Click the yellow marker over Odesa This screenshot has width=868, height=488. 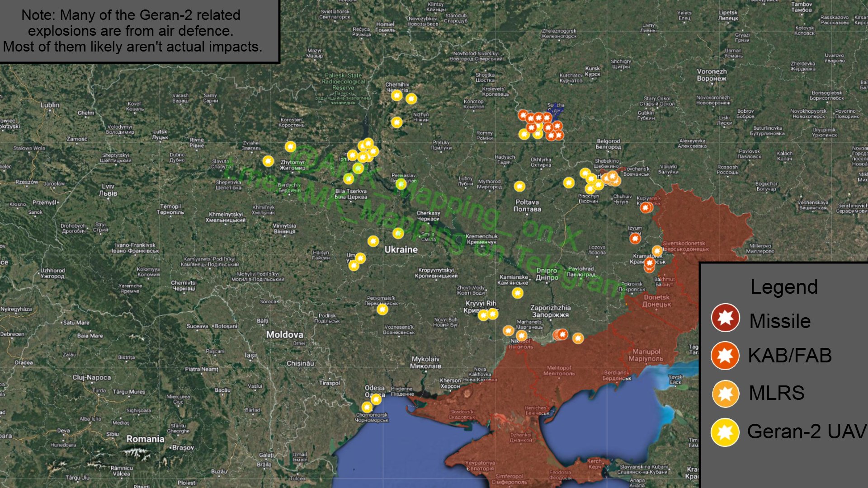point(376,399)
